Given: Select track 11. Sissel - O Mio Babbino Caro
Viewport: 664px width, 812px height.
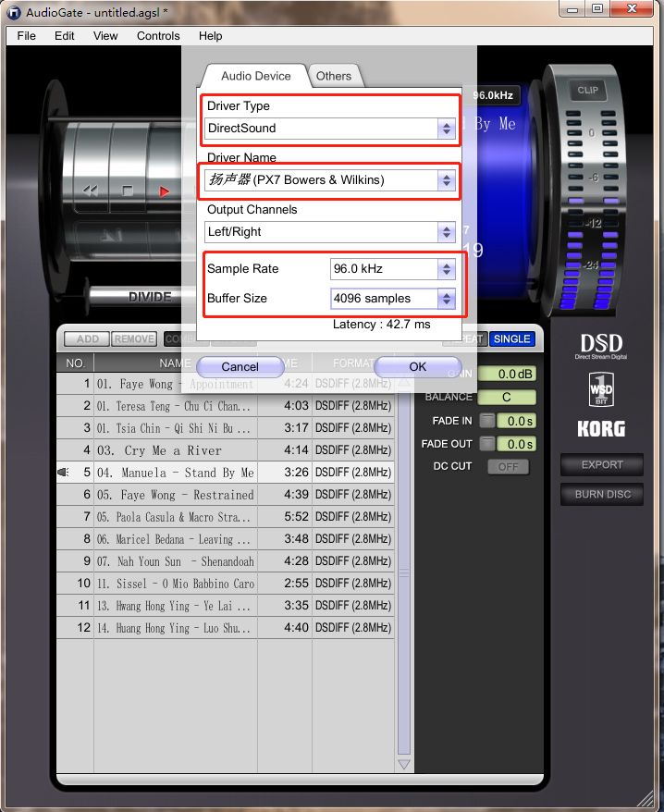Looking at the screenshot, I should [226, 584].
